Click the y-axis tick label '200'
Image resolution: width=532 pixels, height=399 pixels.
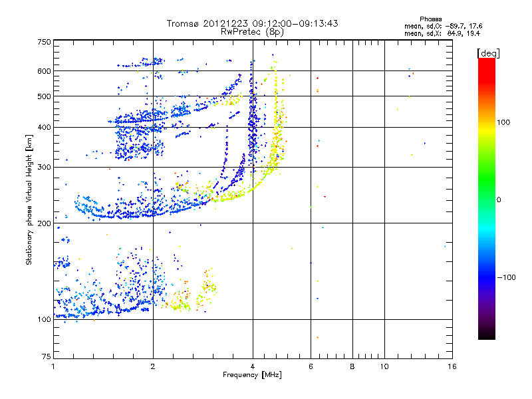pyautogui.click(x=44, y=223)
